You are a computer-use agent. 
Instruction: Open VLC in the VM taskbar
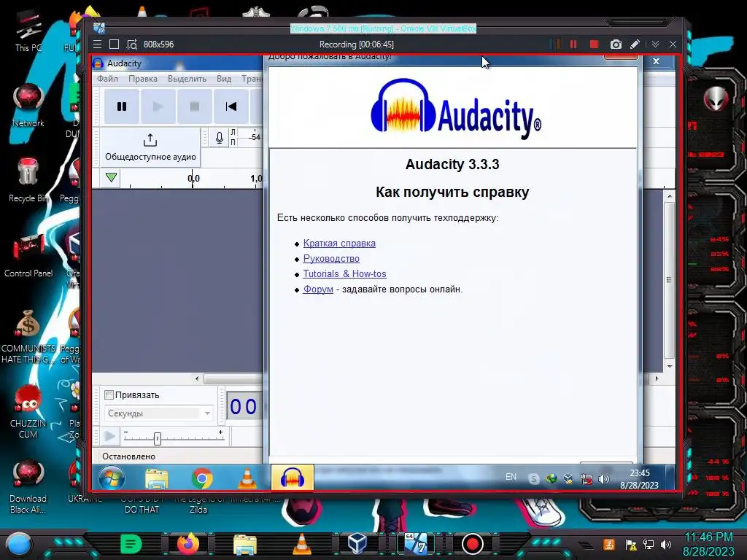pyautogui.click(x=247, y=478)
